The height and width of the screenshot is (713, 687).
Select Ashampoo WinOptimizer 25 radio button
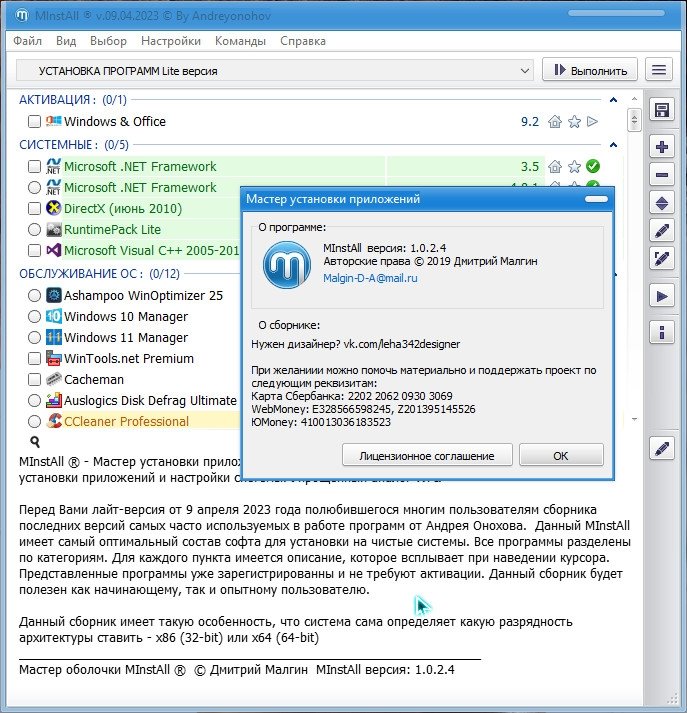[x=34, y=296]
